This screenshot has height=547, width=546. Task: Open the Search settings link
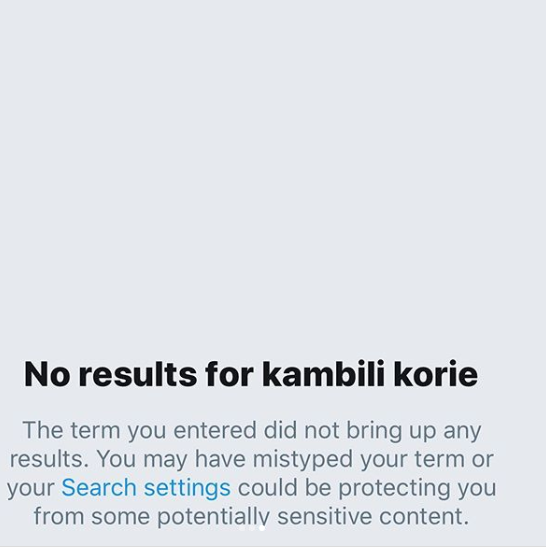pos(146,487)
